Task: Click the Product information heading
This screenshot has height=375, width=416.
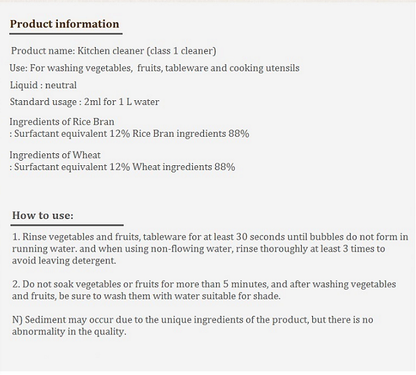Action: (64, 24)
